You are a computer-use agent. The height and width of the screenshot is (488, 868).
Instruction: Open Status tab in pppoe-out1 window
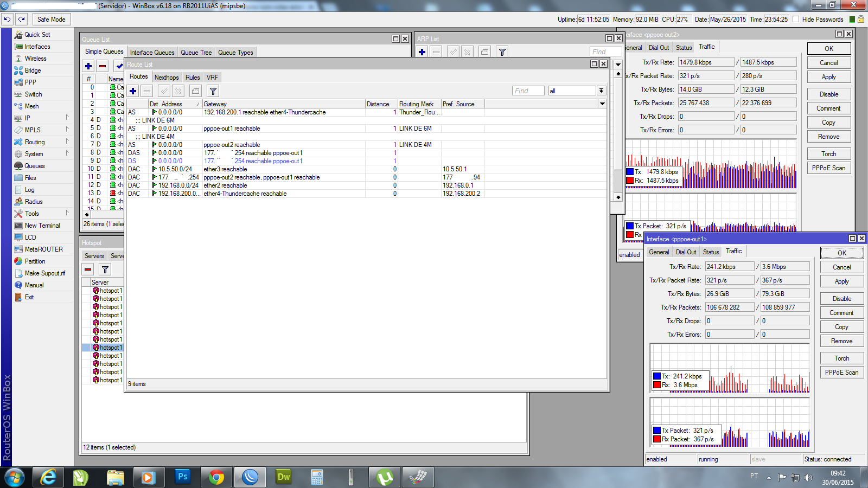tap(711, 252)
